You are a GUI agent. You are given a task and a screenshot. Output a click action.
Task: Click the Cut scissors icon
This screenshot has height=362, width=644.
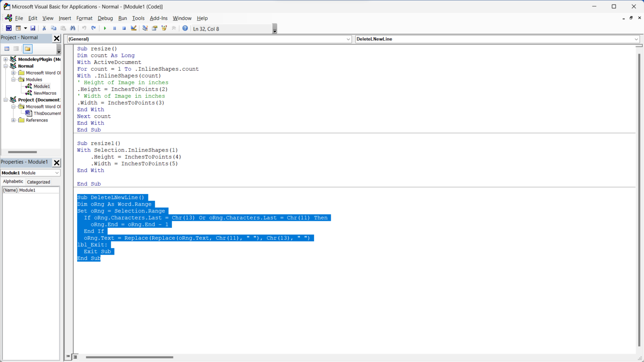click(x=44, y=28)
